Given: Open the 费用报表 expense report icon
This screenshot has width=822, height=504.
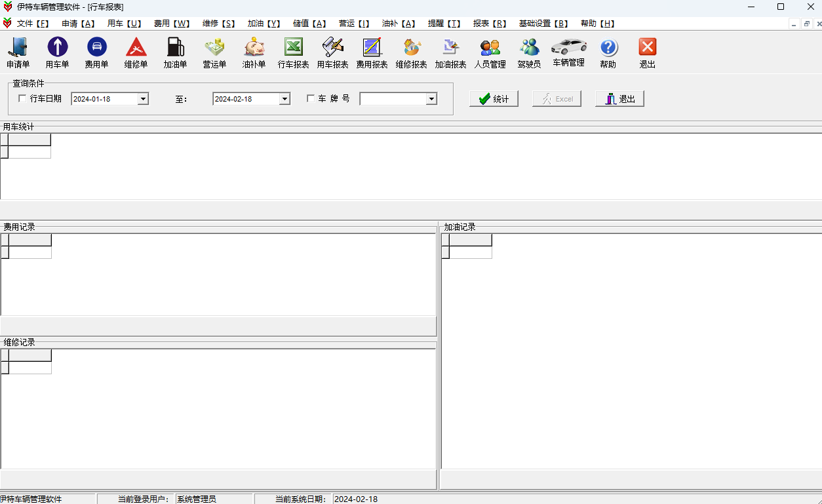Looking at the screenshot, I should click(x=372, y=53).
